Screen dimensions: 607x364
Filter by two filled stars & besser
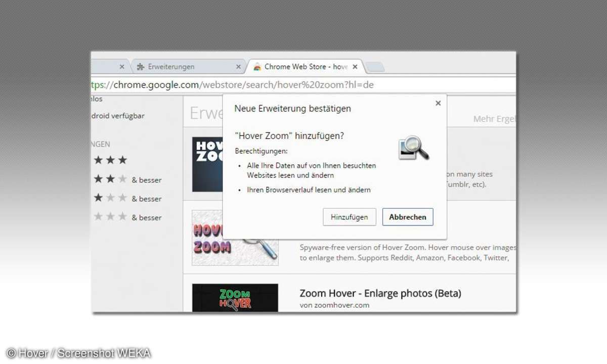tap(127, 179)
